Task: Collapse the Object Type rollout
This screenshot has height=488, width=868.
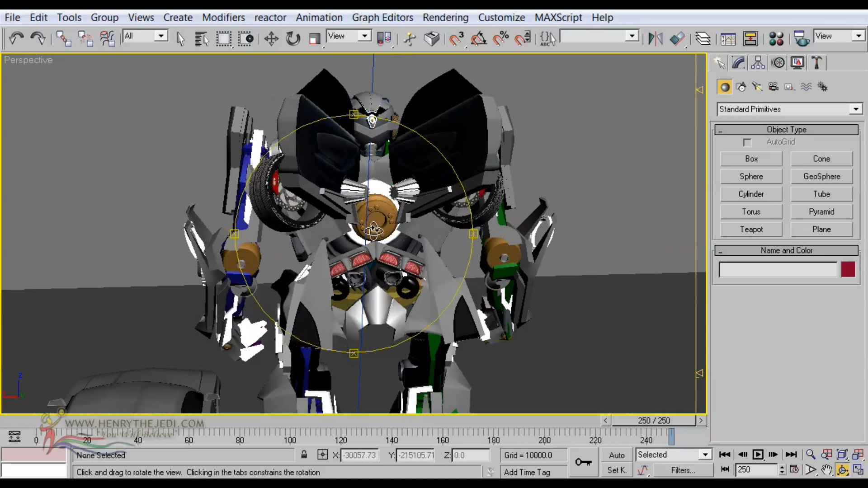Action: click(x=787, y=130)
